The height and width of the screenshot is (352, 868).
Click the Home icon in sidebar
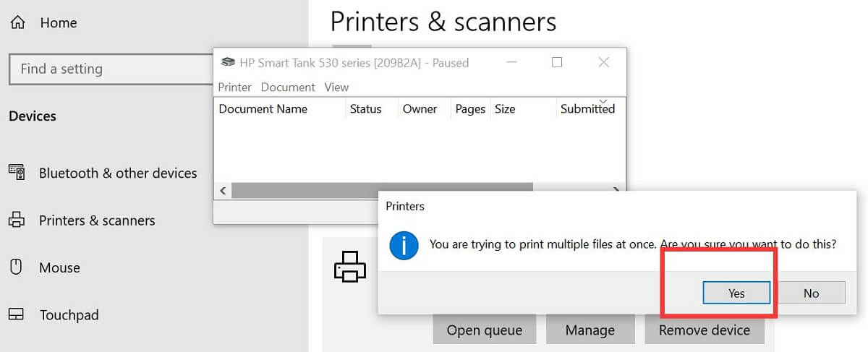pyautogui.click(x=17, y=23)
